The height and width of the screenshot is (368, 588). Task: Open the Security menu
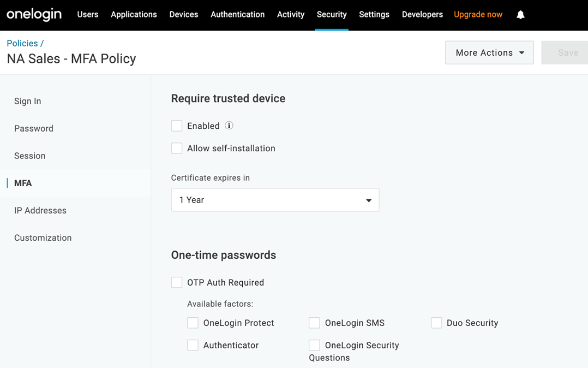click(332, 14)
